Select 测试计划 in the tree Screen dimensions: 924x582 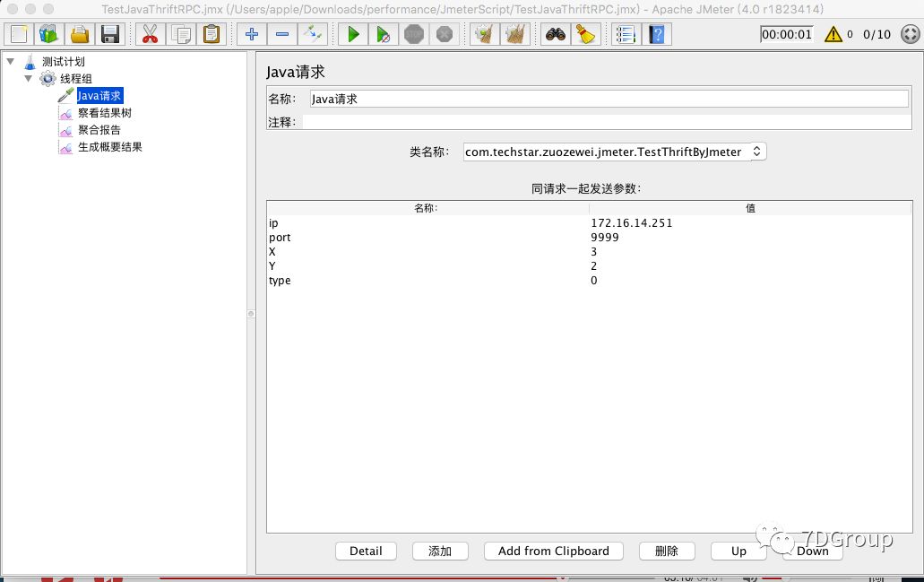coord(63,61)
